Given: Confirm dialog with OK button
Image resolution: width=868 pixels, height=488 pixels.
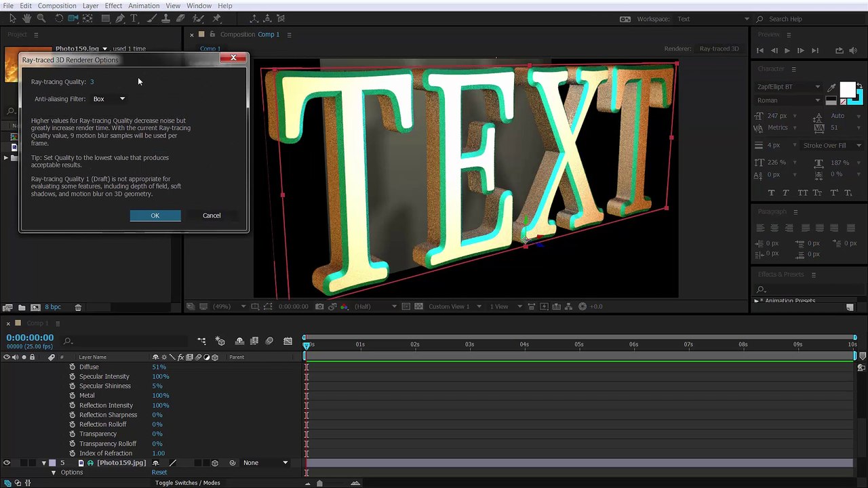Looking at the screenshot, I should (x=155, y=216).
